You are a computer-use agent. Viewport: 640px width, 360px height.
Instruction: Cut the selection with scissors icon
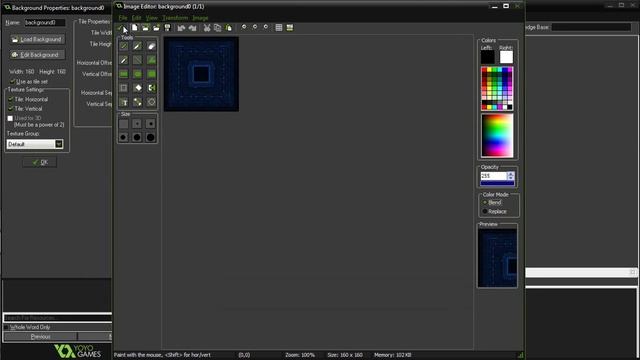click(207, 28)
